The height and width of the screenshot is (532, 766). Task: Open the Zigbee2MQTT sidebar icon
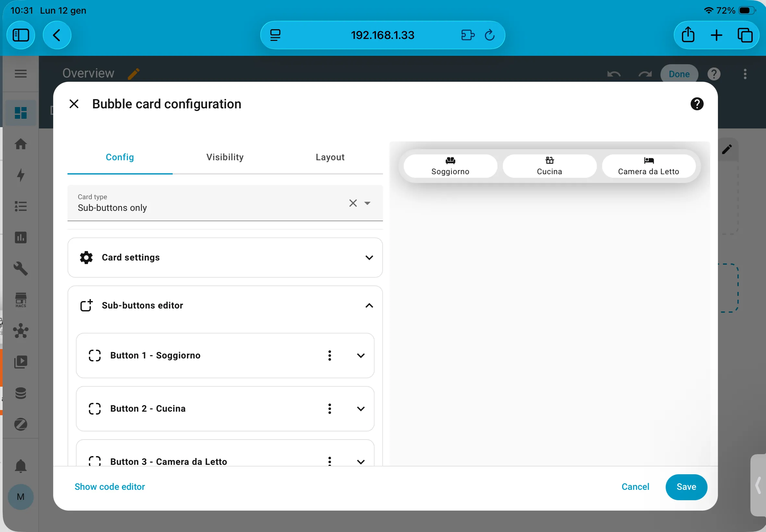[21, 424]
